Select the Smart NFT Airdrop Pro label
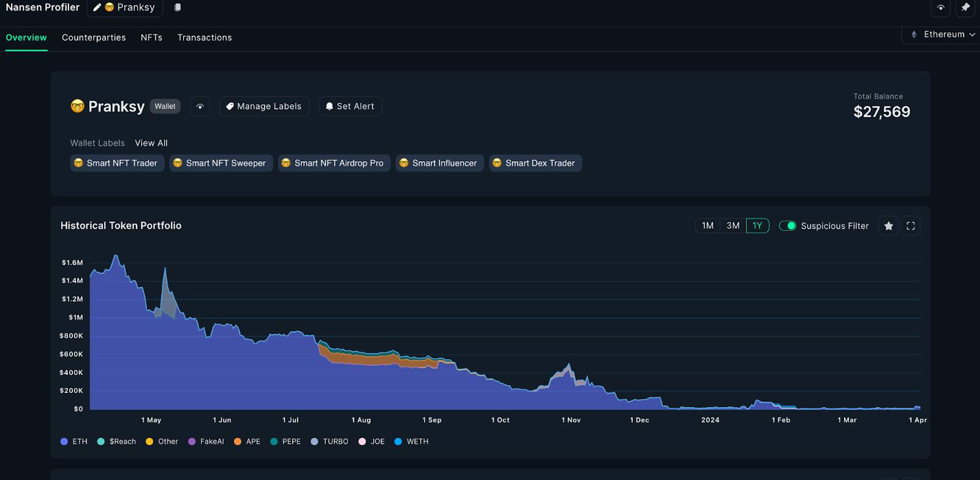980x480 pixels. click(x=334, y=163)
